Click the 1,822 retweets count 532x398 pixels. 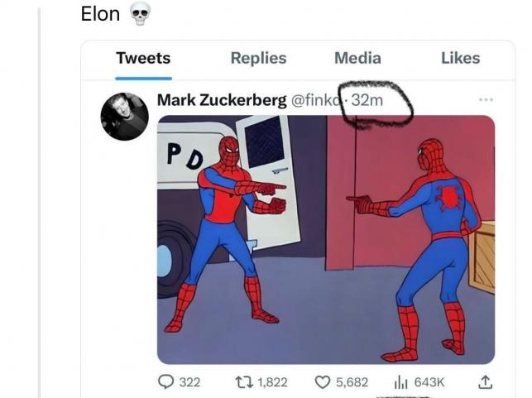tap(272, 381)
